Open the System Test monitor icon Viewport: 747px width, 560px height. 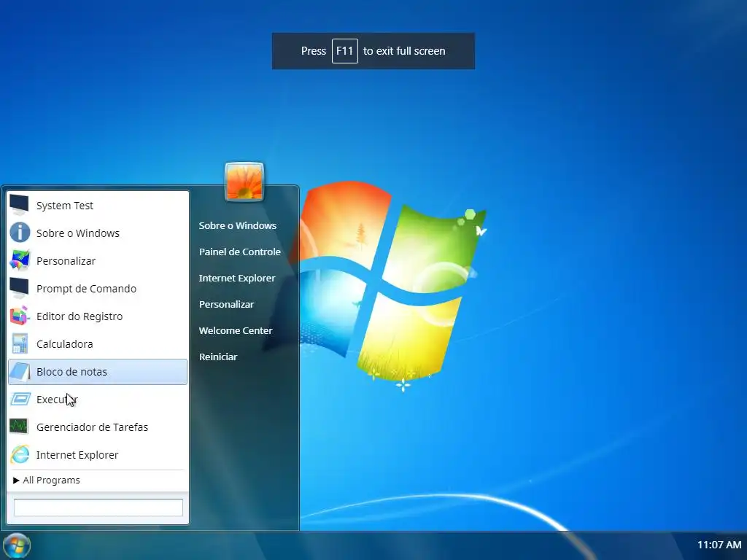click(20, 205)
